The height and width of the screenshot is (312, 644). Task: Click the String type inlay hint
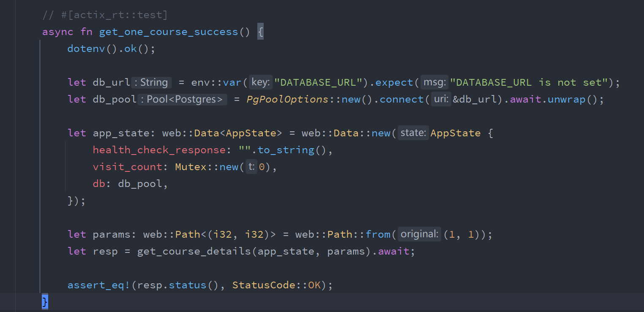pyautogui.click(x=154, y=82)
